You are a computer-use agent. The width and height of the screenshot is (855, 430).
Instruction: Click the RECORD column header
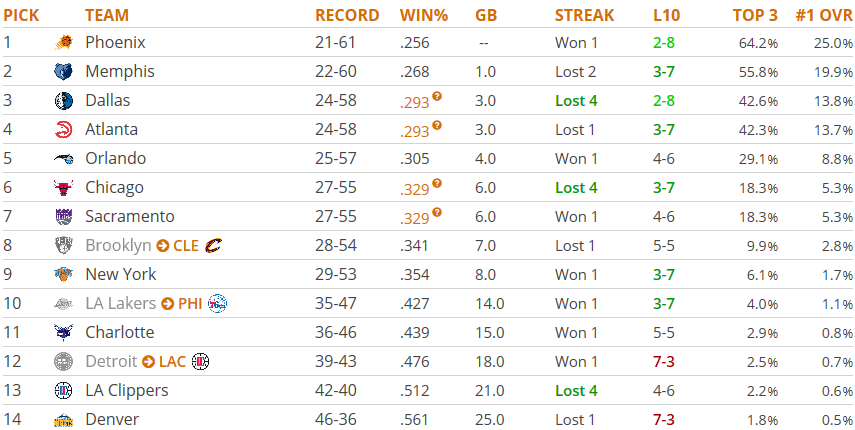tap(347, 15)
